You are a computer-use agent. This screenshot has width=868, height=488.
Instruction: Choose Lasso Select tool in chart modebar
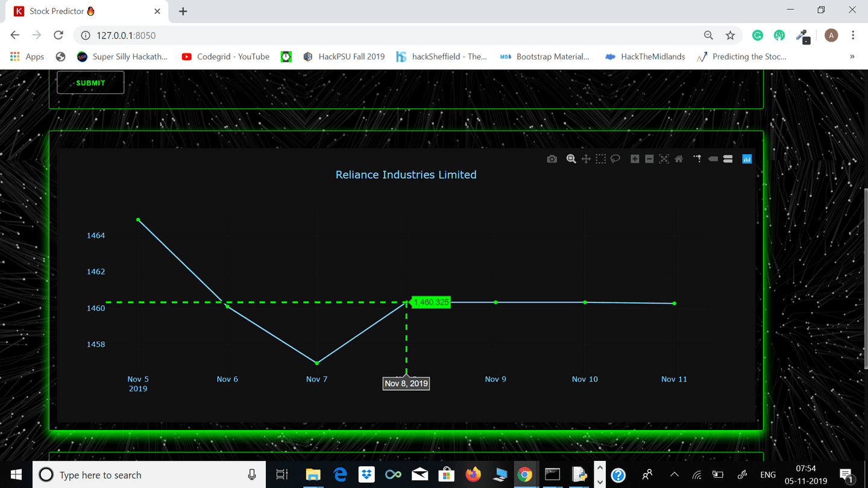click(x=615, y=159)
